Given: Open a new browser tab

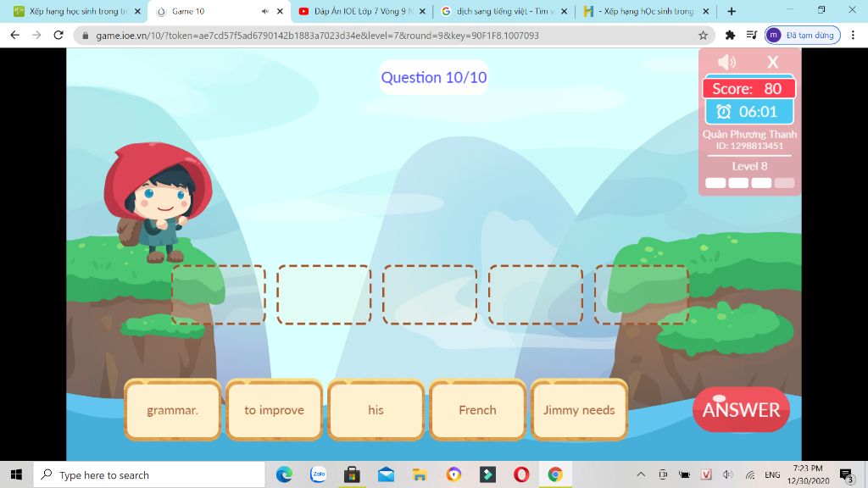Looking at the screenshot, I should (732, 11).
